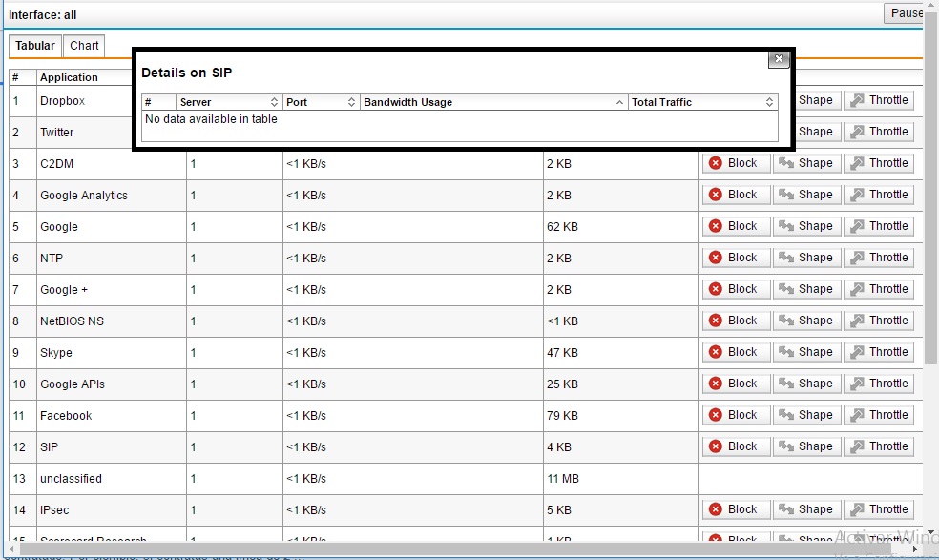The height and width of the screenshot is (560, 939).
Task: Throttle SIP traffic
Action: (x=879, y=446)
